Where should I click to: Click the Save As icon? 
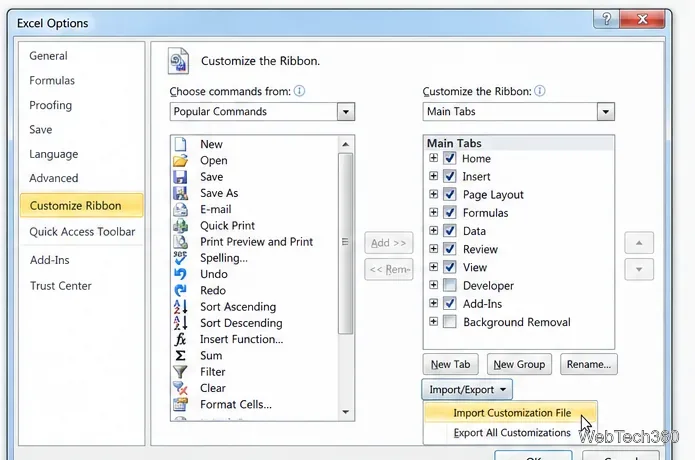coord(180,193)
